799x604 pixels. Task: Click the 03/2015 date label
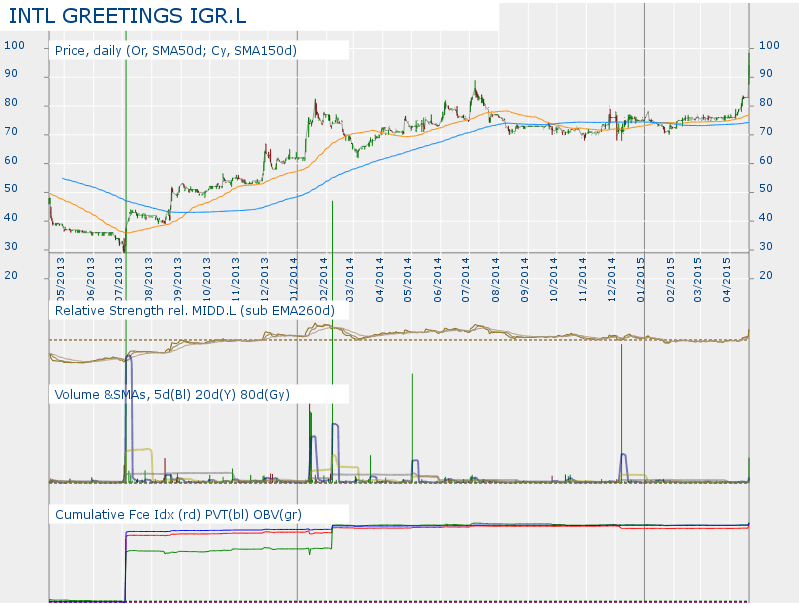pyautogui.click(x=697, y=280)
